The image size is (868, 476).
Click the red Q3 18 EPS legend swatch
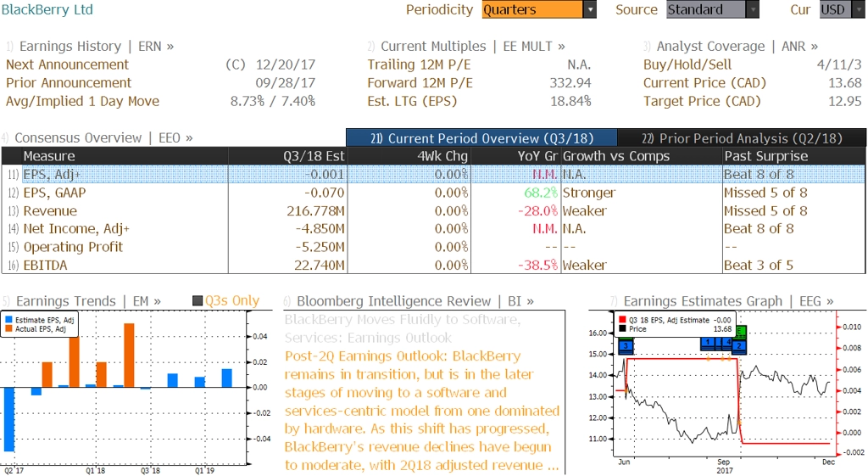click(622, 320)
